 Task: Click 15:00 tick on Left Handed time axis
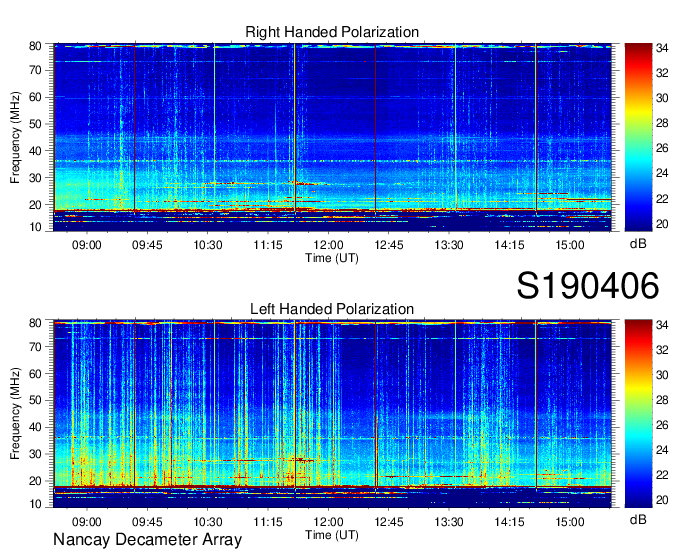click(x=570, y=522)
